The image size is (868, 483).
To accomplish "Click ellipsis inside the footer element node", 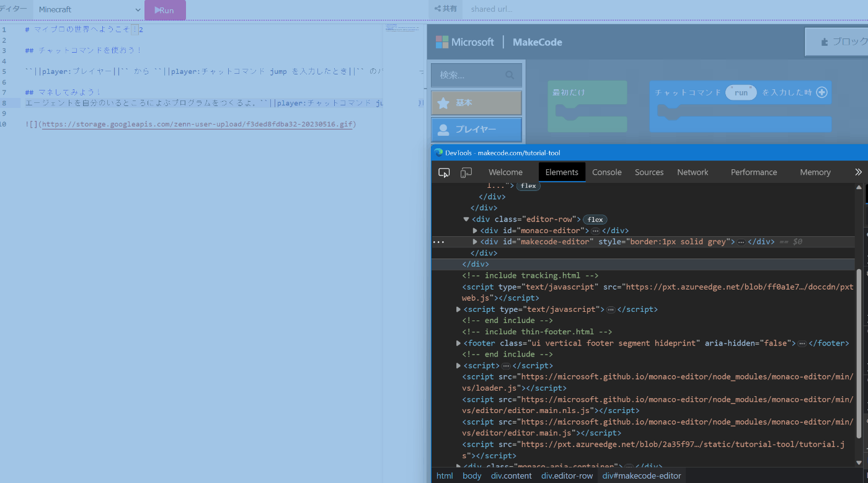I will 802,343.
